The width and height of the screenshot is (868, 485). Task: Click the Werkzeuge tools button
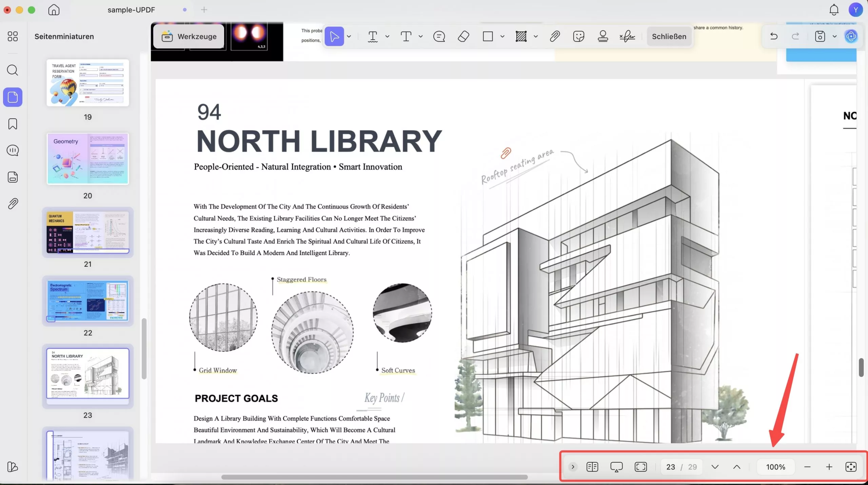(x=189, y=36)
